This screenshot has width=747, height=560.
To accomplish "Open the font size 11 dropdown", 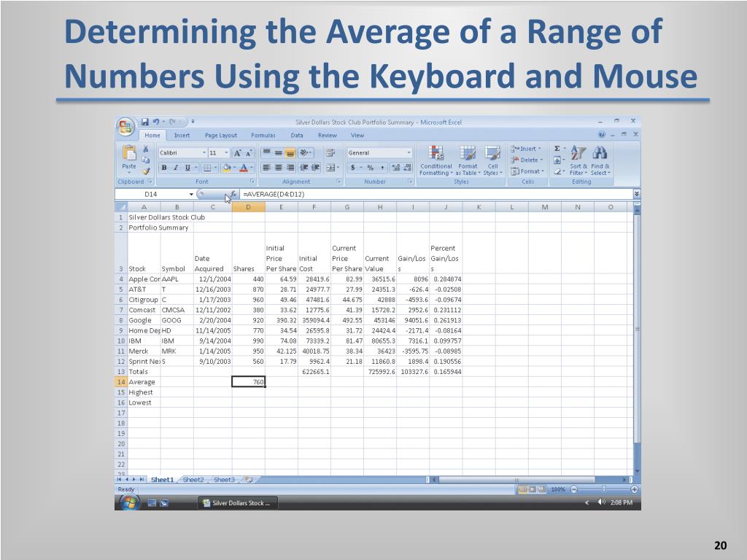I will point(226,153).
